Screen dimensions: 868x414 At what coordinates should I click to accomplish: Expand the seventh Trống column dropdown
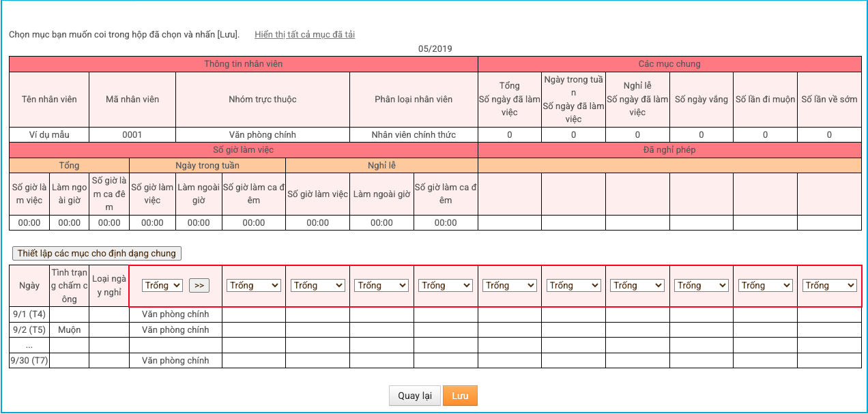[573, 286]
